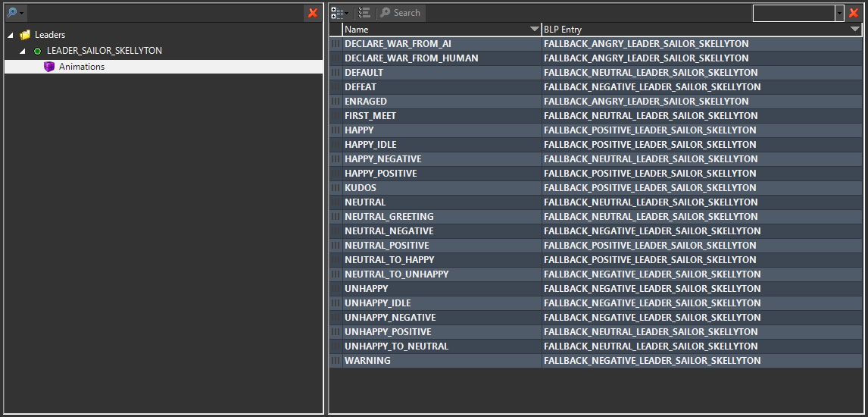868x417 pixels.
Task: Click the purple cube Animations icon
Action: pos(49,67)
